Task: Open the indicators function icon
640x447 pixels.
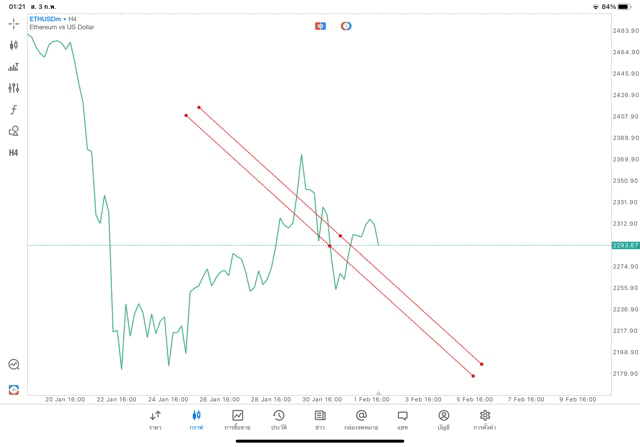Action: pos(13,109)
